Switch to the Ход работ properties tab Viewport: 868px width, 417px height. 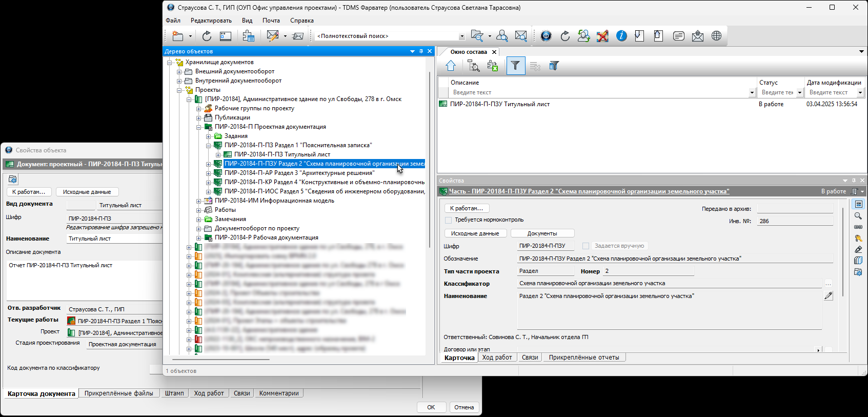[x=497, y=358]
